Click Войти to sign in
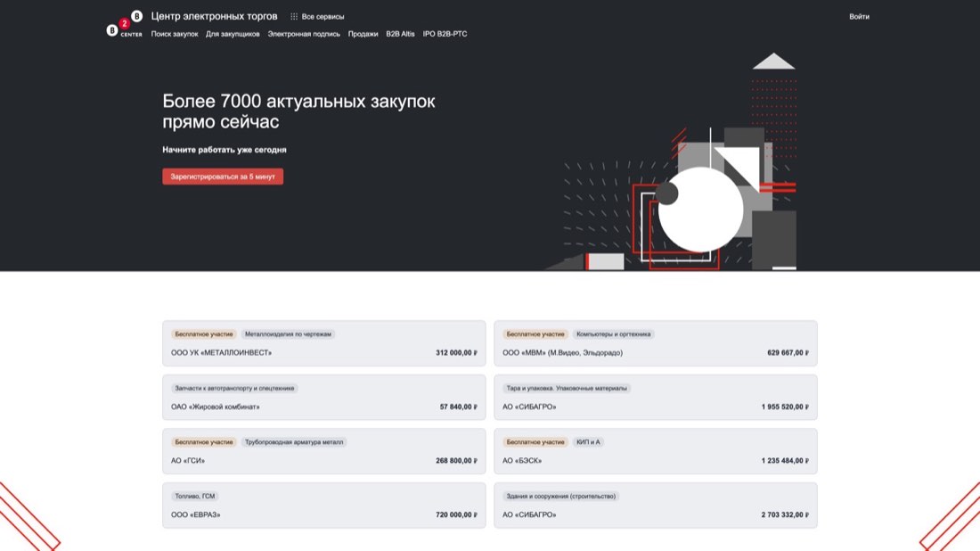Image resolution: width=980 pixels, height=551 pixels. 859,17
